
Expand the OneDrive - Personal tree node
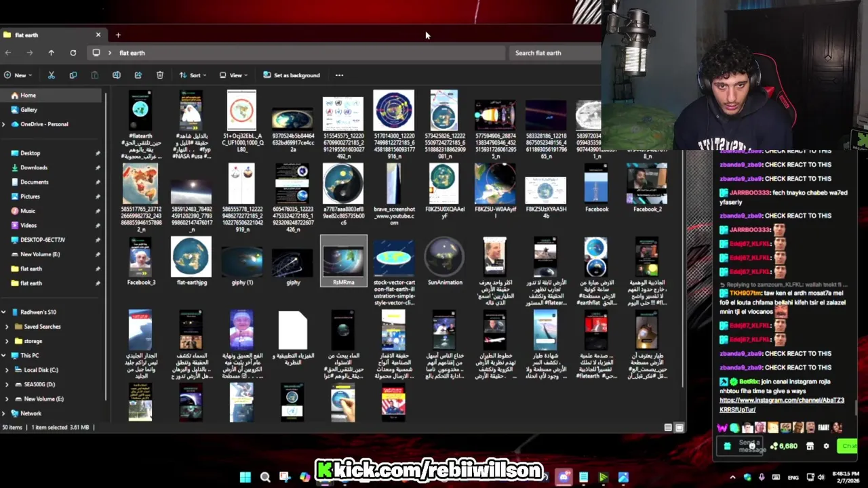3,124
